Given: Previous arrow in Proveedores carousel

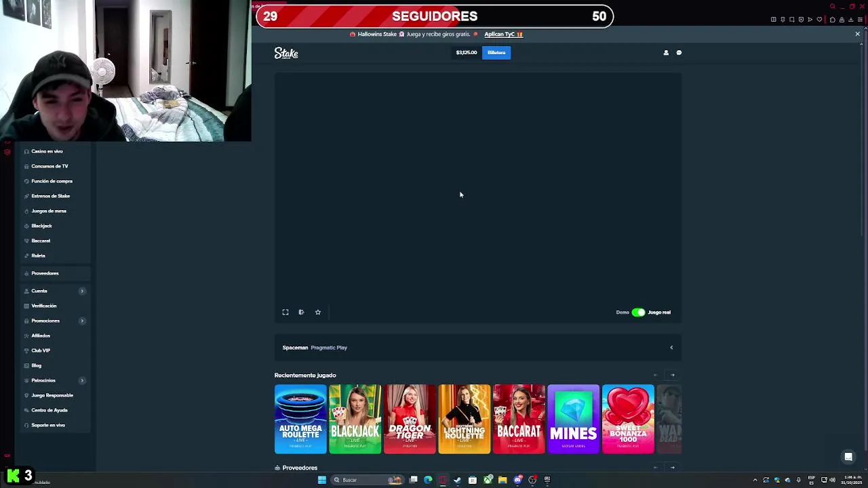Looking at the screenshot, I should (655, 467).
